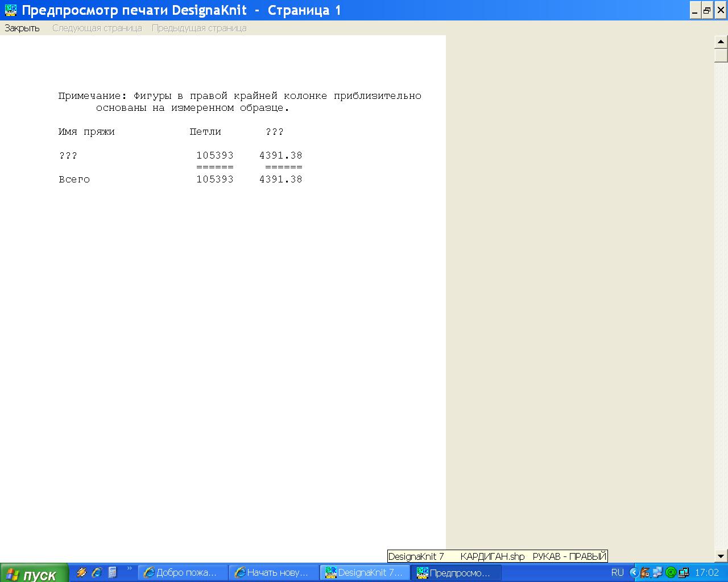
Task: Click the value 4391.38 in Всего row
Action: 280,180
